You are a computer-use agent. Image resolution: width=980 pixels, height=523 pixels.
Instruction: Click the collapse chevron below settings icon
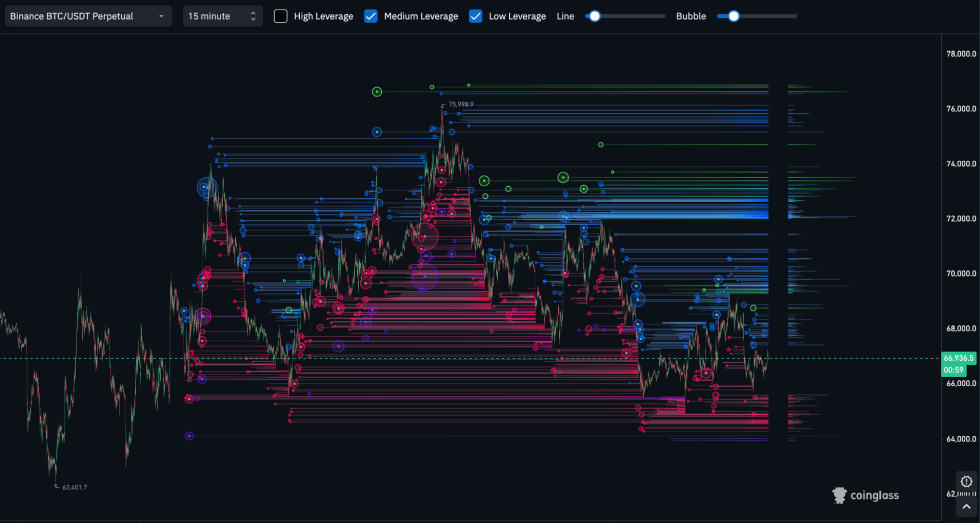coord(966,507)
